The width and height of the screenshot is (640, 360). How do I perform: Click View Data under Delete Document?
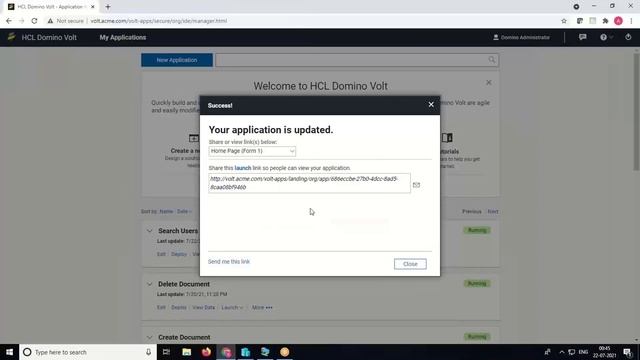203,307
